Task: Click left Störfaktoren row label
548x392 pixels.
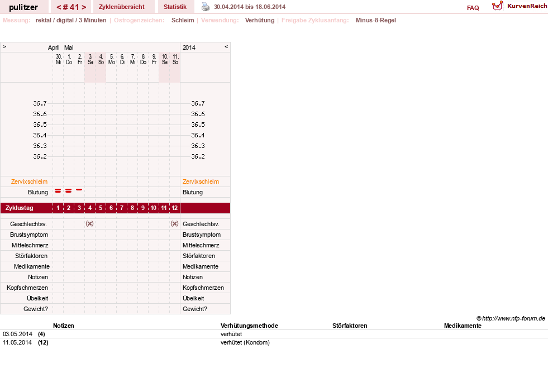Action: [31, 256]
